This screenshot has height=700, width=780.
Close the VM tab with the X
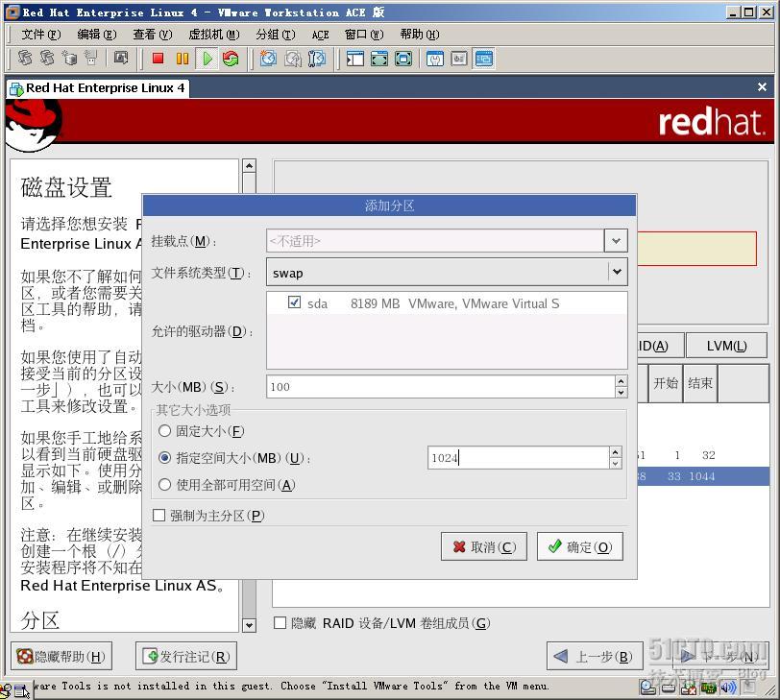762,87
